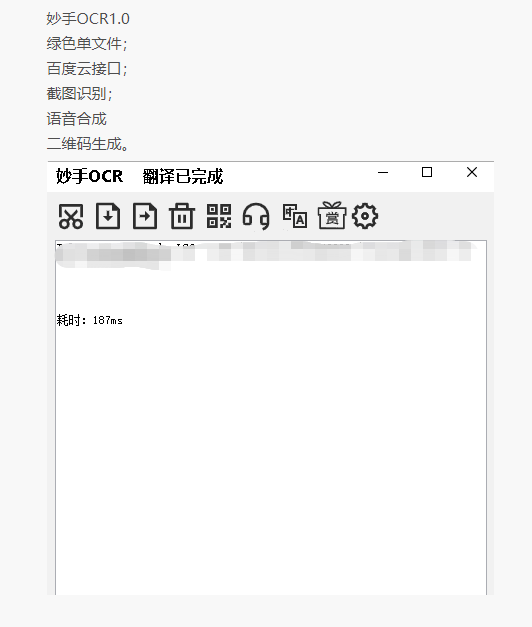Screen dimensions: 532x627
Task: Export the result with the arrow-page icon
Action: 145,216
